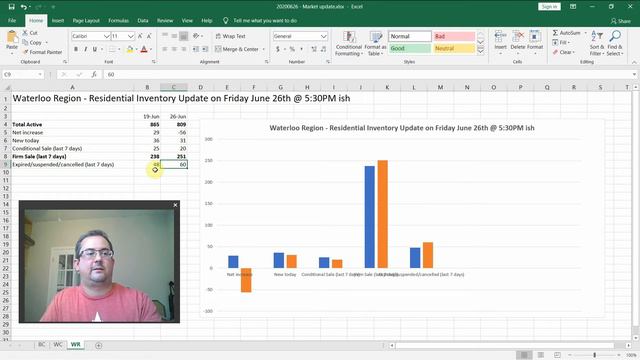This screenshot has height=360, width=640.
Task: Click the Sign in button
Action: click(x=549, y=7)
